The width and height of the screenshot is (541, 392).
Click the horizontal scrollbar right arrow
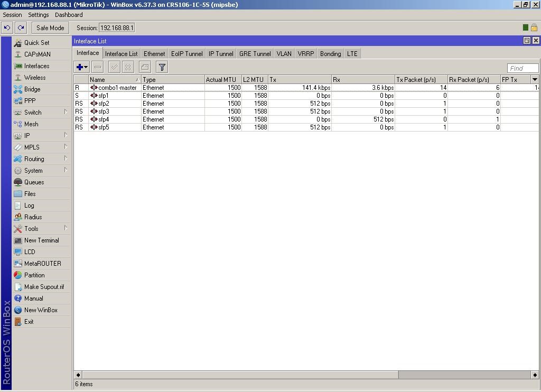535,375
